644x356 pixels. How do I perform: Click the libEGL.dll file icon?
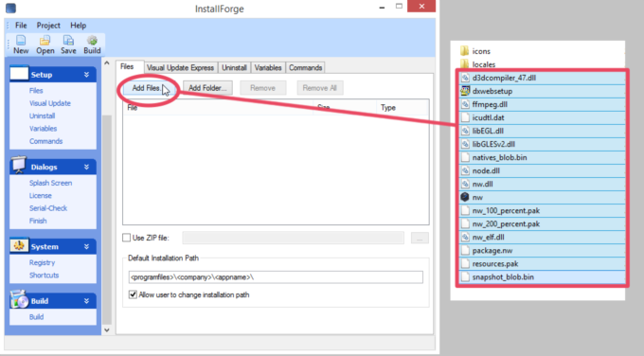(x=465, y=131)
